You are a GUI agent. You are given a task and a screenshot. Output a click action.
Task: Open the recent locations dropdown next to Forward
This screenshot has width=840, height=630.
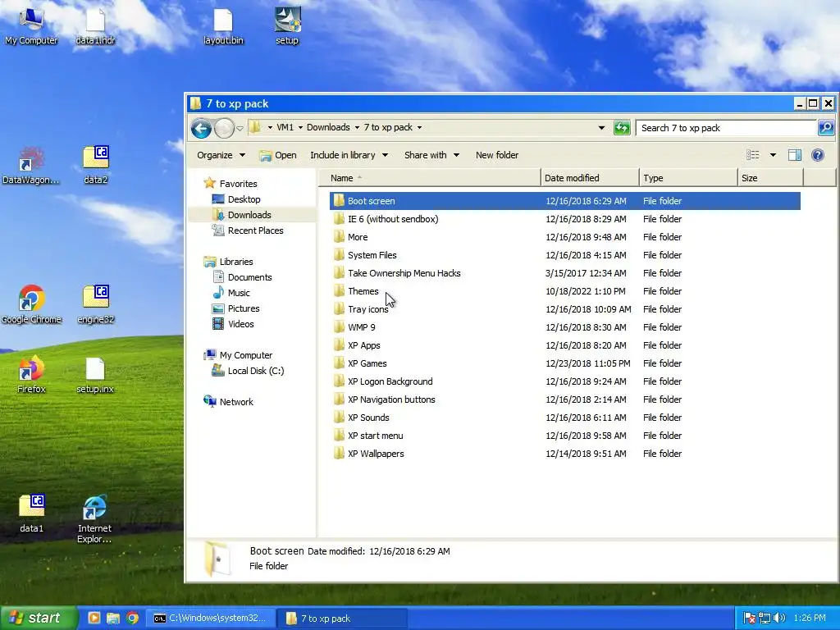tap(240, 129)
